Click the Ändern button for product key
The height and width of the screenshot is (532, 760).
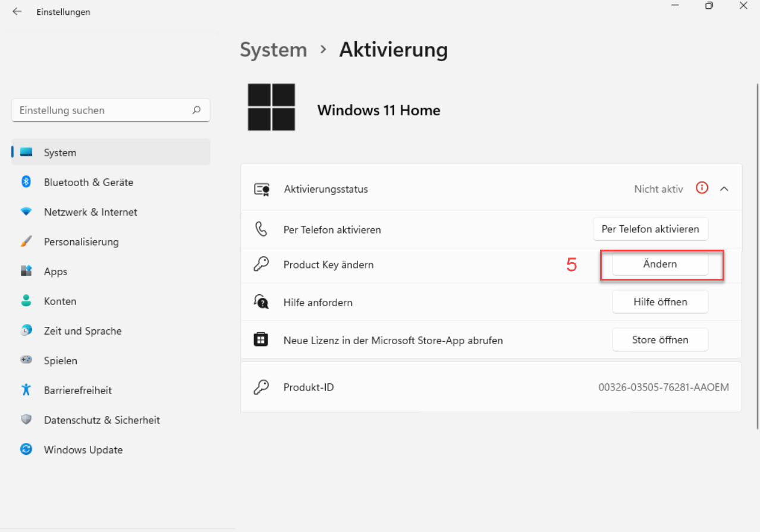(x=660, y=264)
